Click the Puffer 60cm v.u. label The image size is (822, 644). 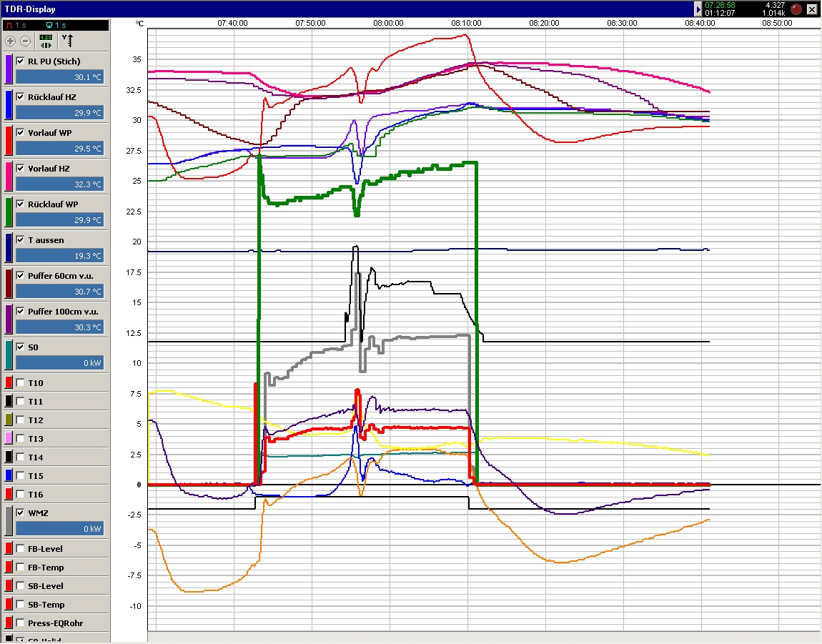(x=60, y=275)
